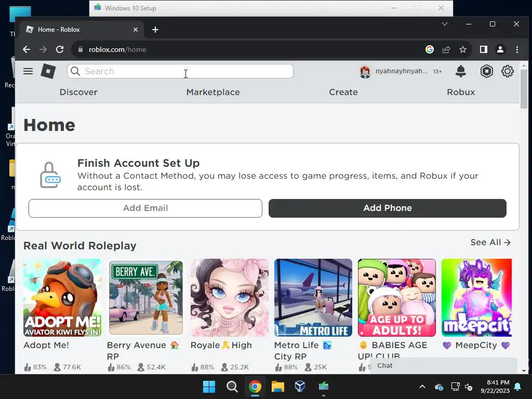This screenshot has width=532, height=399.
Task: Open the Chrome profile icon
Action: tap(500, 49)
